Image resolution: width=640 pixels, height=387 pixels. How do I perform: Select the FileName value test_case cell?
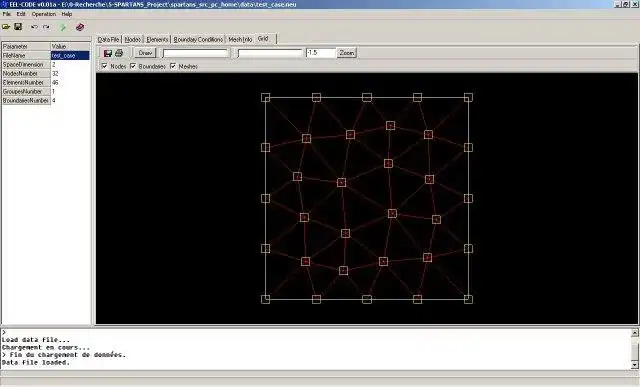click(70, 56)
